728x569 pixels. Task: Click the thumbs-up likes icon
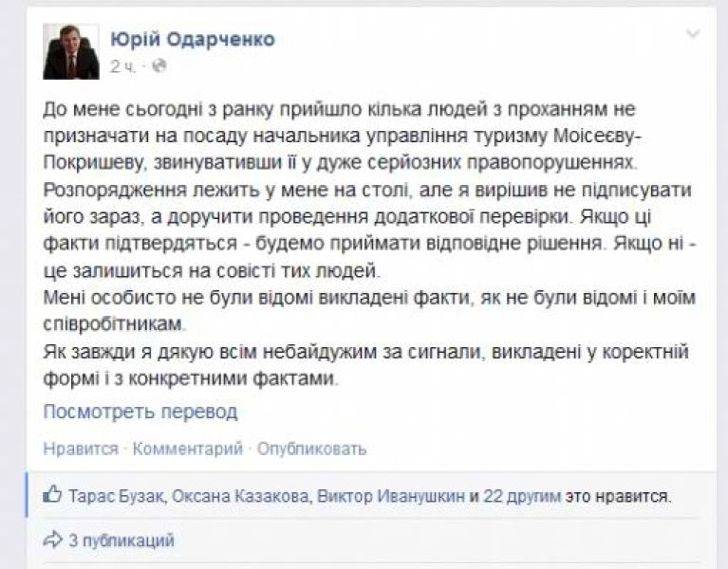[x=52, y=494]
